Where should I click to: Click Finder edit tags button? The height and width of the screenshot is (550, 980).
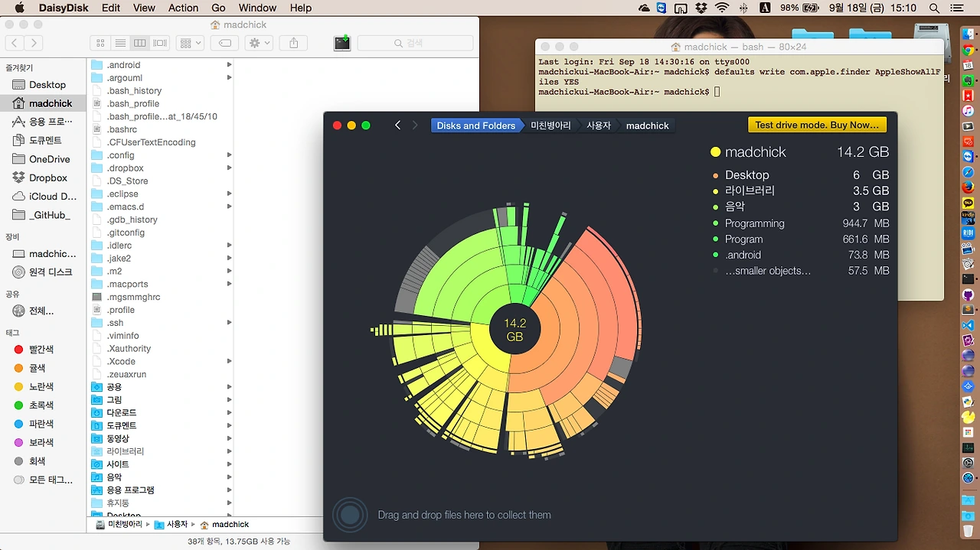[x=225, y=44]
